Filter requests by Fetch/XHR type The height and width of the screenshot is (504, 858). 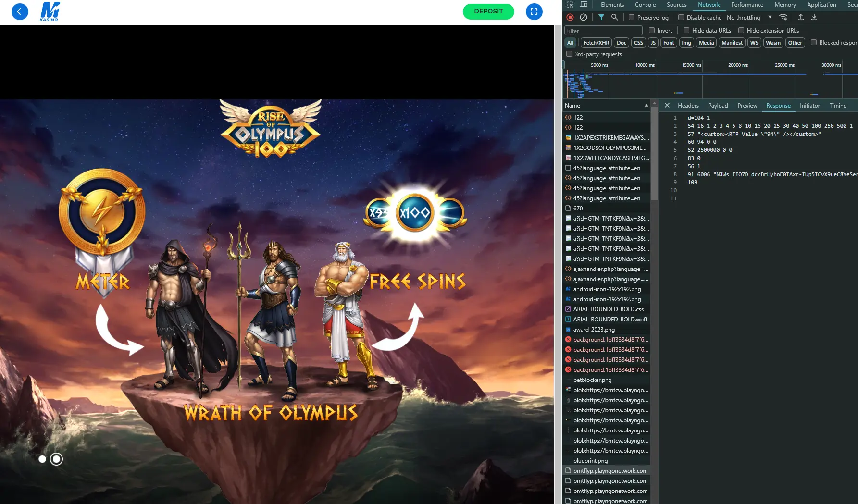(x=596, y=43)
